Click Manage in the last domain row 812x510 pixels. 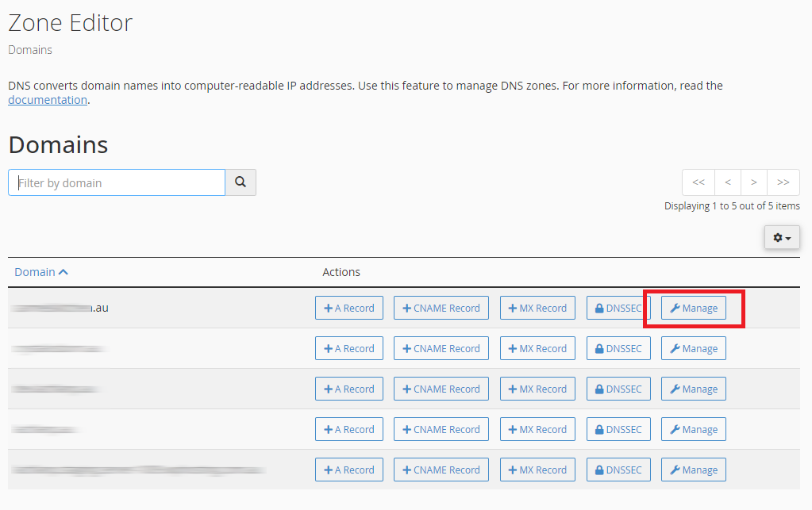pyautogui.click(x=693, y=470)
